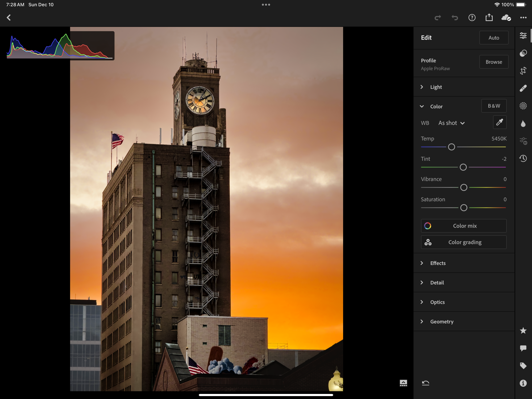Open the Crop and rotate tool

coord(523,71)
